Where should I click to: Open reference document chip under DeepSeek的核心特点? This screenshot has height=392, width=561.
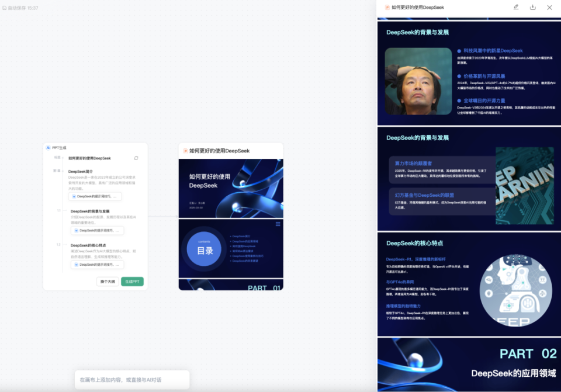[x=98, y=265]
